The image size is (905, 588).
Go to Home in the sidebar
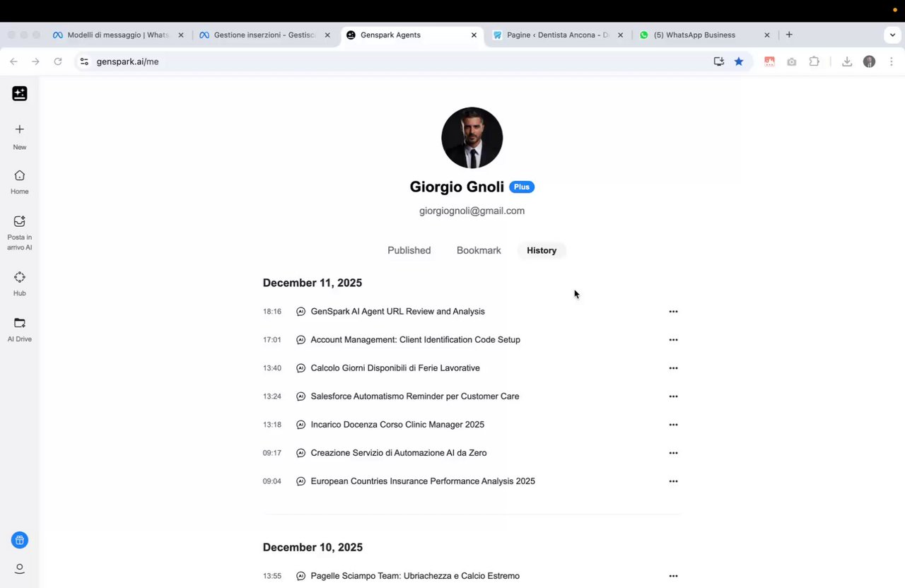pyautogui.click(x=20, y=182)
